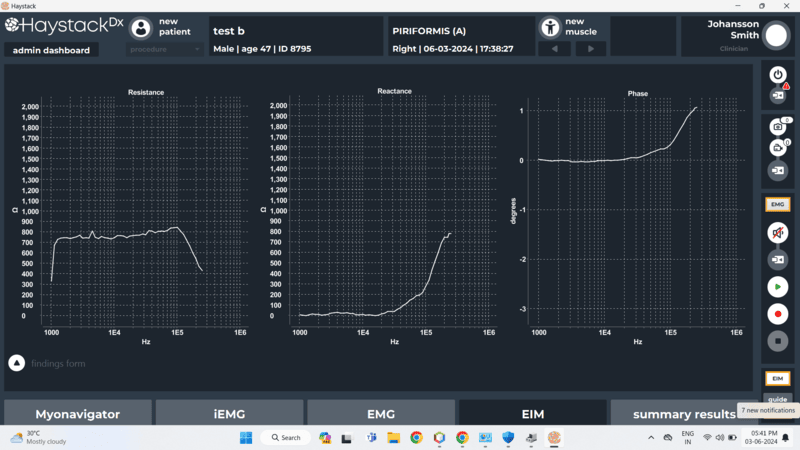Switch to the iEMG tab

click(229, 414)
